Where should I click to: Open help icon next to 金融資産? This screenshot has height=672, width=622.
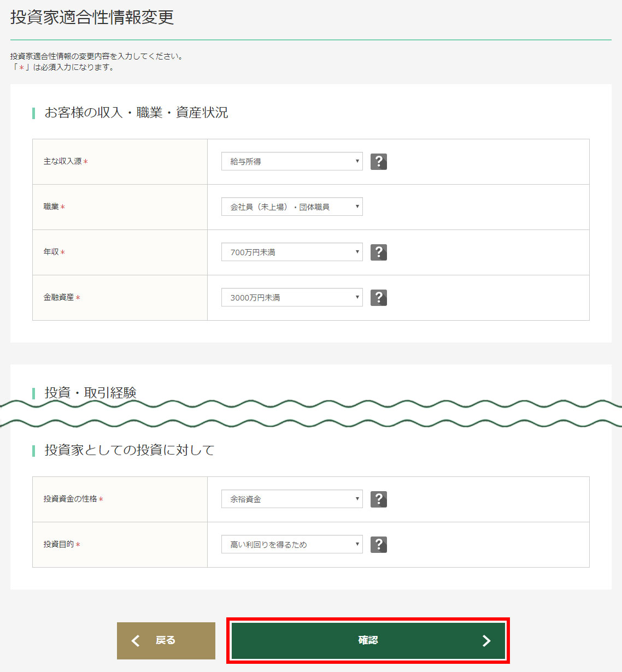tap(379, 298)
